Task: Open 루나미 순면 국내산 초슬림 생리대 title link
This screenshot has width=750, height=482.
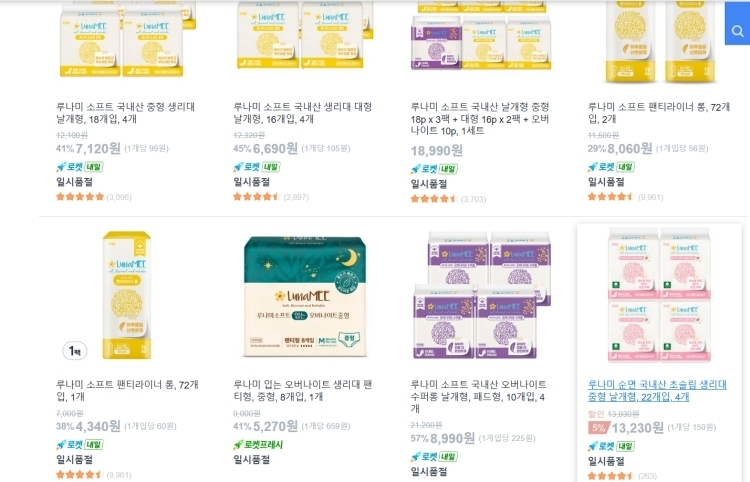Action: click(657, 391)
